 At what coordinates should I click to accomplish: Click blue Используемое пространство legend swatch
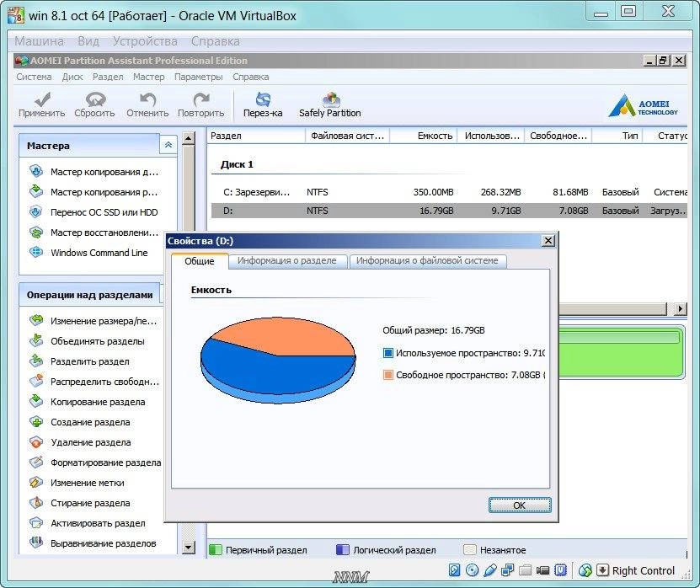[388, 353]
